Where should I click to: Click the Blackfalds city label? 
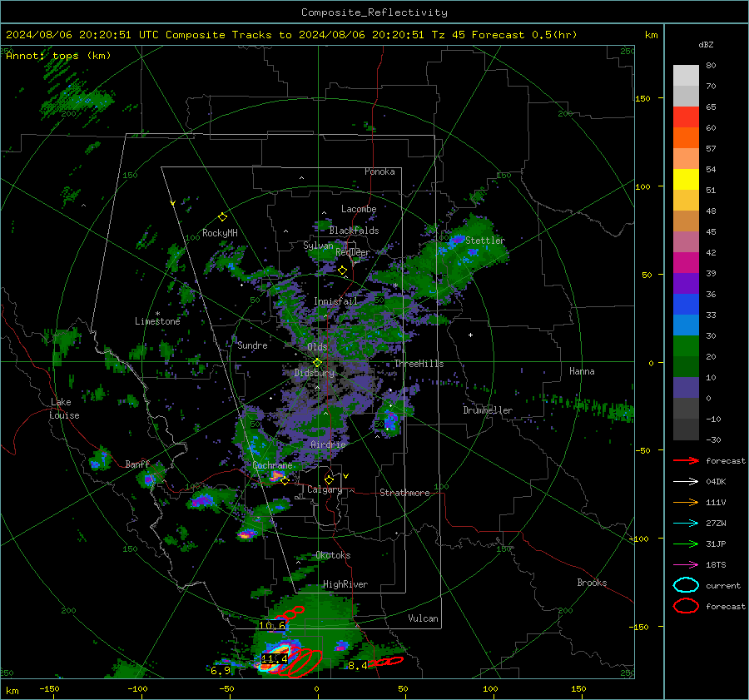tap(354, 231)
